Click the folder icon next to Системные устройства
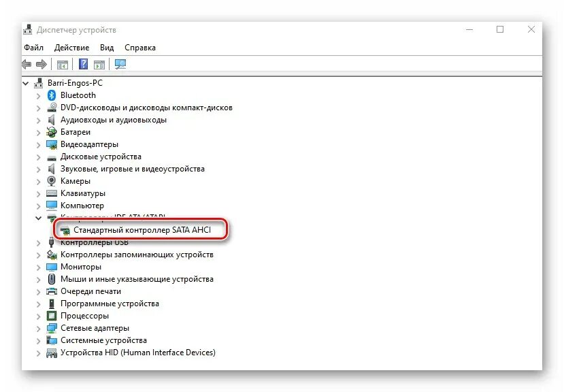Screen dimensions: 564x392 pyautogui.click(x=52, y=340)
